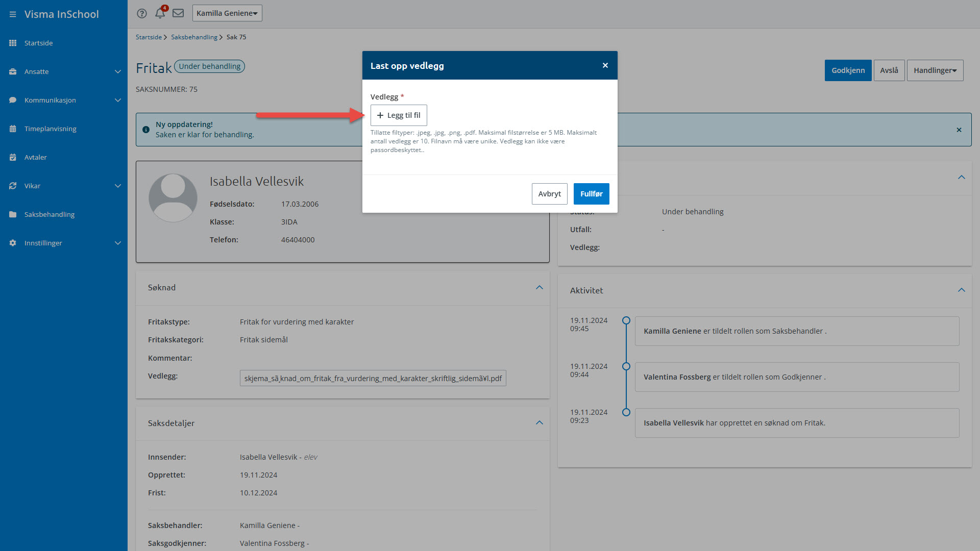Screen dimensions: 980x551
Task: Open the attached skjema PDF file
Action: (x=373, y=379)
